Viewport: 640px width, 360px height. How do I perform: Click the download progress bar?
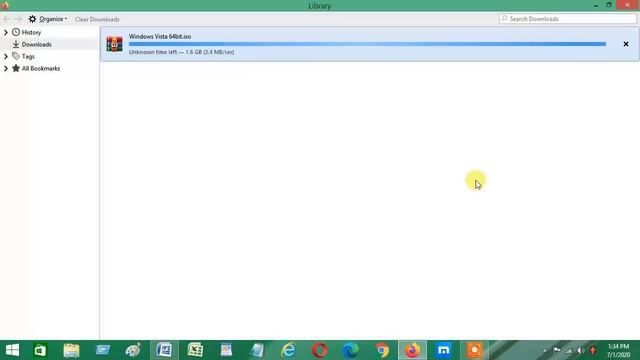367,44
